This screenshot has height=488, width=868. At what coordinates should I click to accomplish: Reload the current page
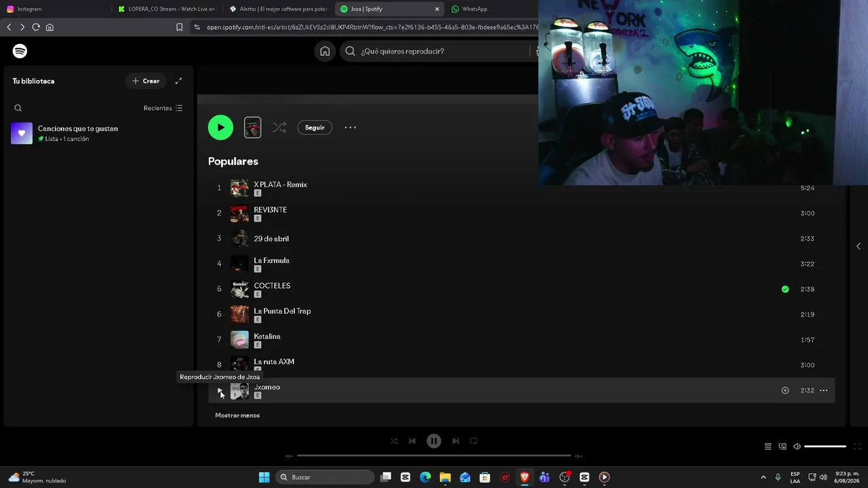(36, 27)
